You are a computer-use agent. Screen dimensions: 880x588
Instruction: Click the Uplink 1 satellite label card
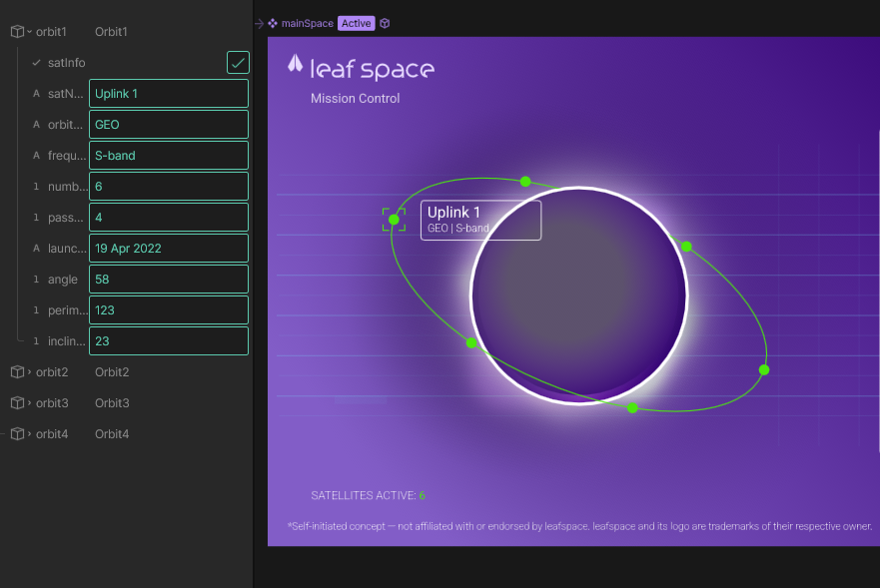tap(481, 220)
